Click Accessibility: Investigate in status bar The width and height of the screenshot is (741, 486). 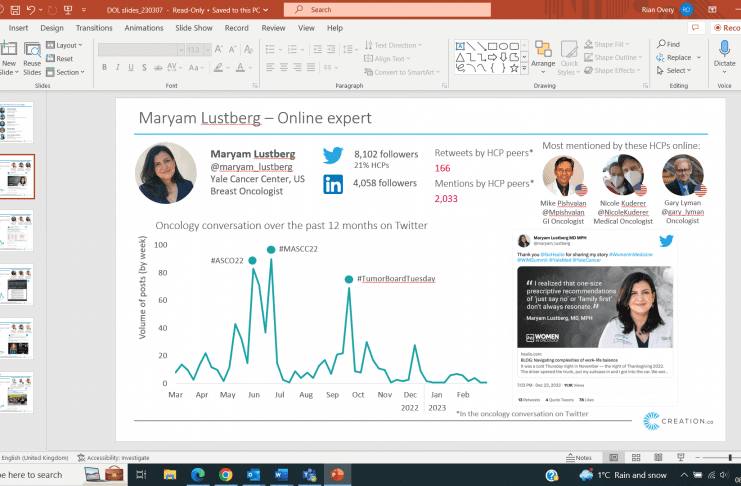(x=113, y=457)
